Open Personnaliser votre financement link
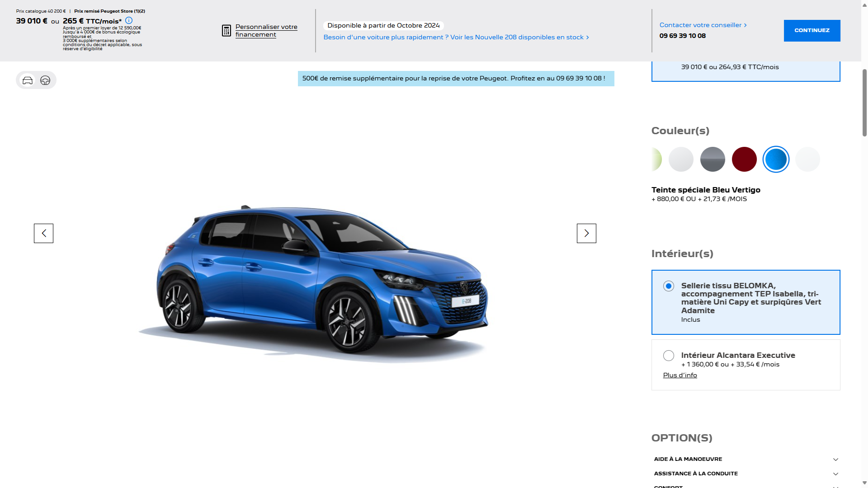This screenshot has height=488, width=868. 266,31
